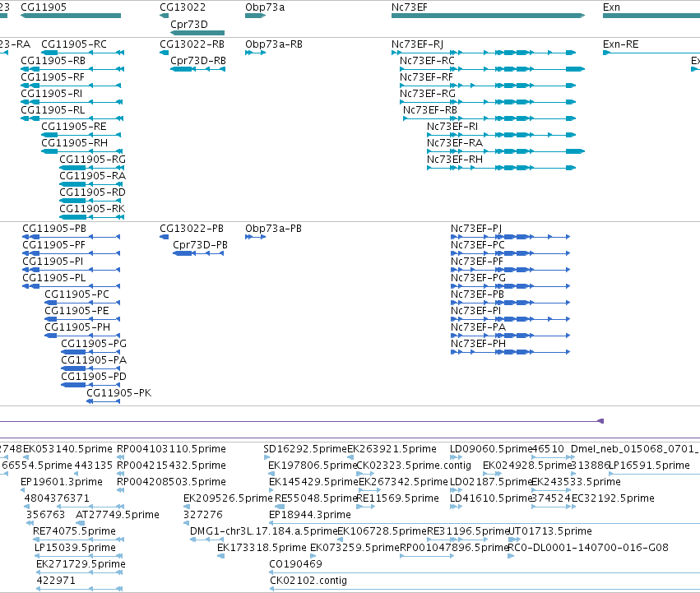
Task: Click protein Obp73a-PB
Action: (x=273, y=229)
